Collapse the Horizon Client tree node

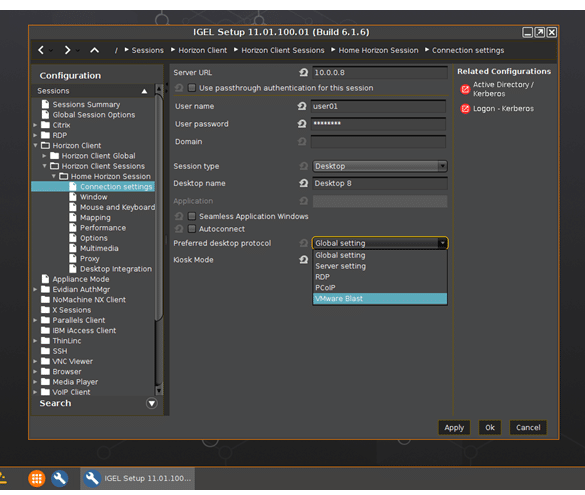tap(35, 145)
